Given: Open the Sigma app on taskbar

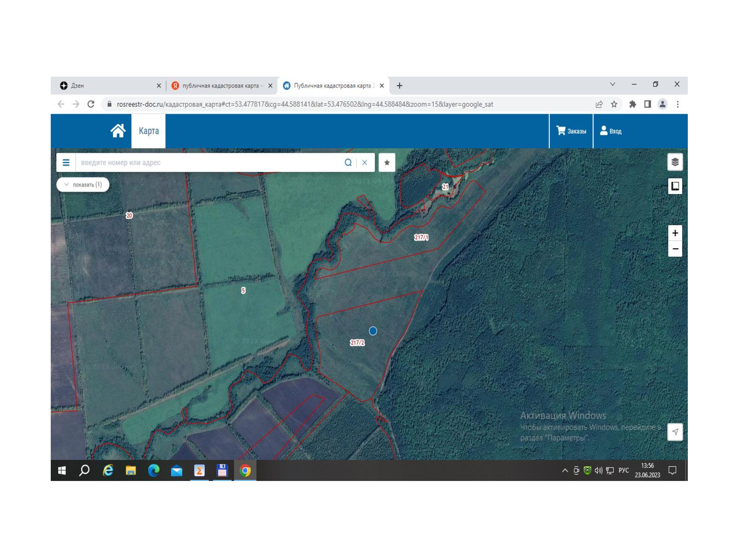Looking at the screenshot, I should click(199, 471).
